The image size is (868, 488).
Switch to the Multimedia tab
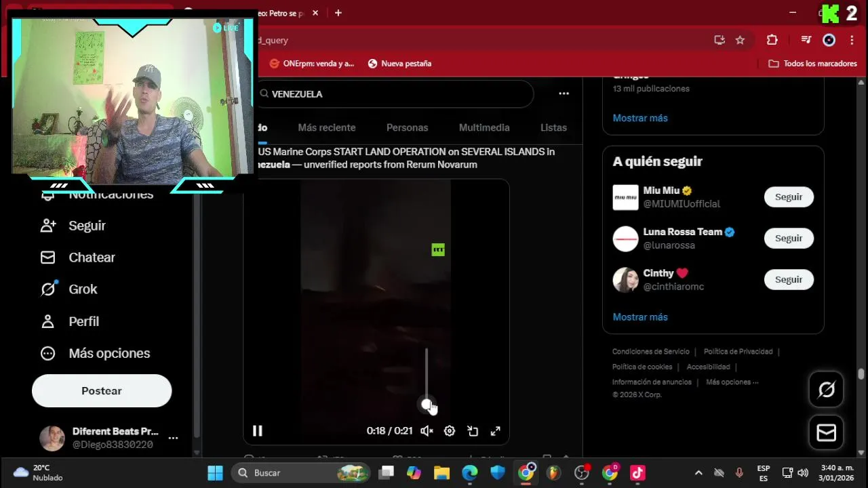pyautogui.click(x=484, y=127)
